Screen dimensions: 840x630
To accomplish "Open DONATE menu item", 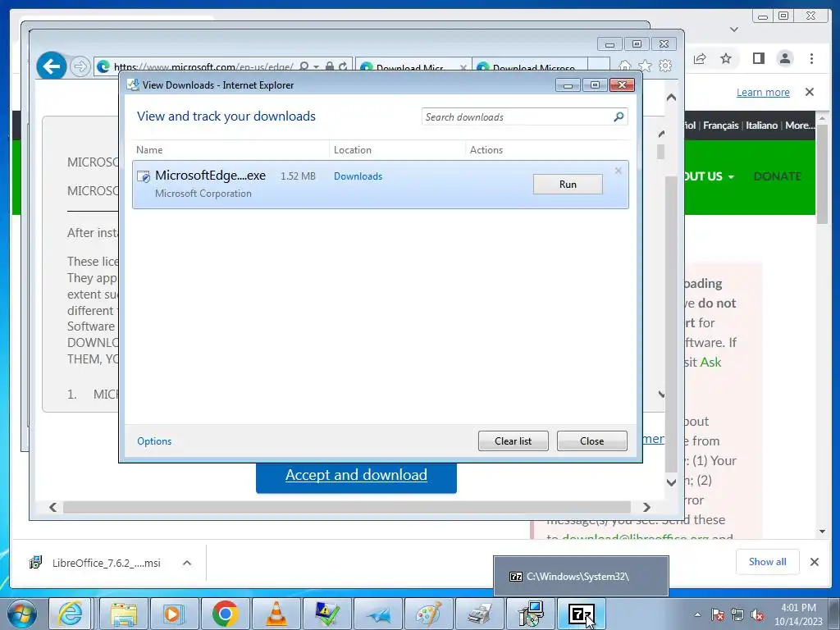I will [778, 176].
